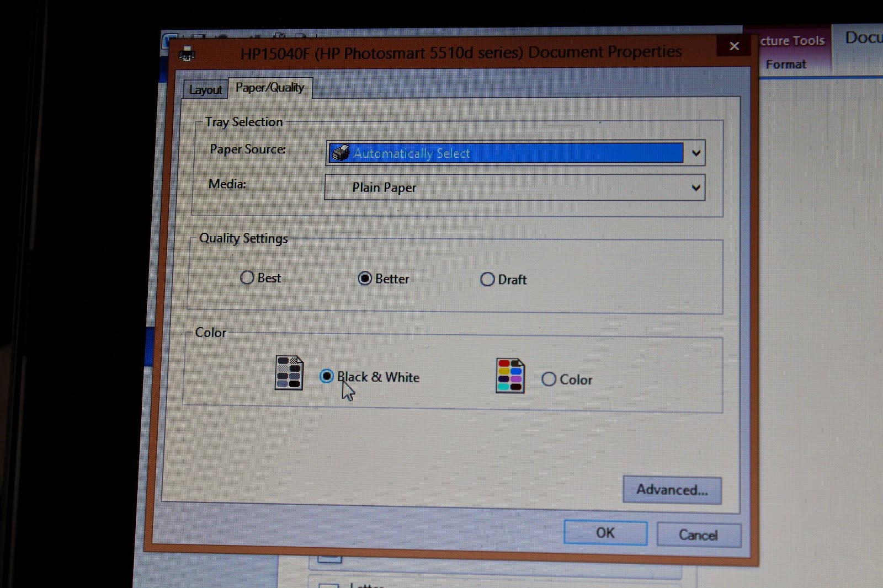The image size is (883, 588).
Task: Confirm with the OK button
Action: tap(605, 533)
